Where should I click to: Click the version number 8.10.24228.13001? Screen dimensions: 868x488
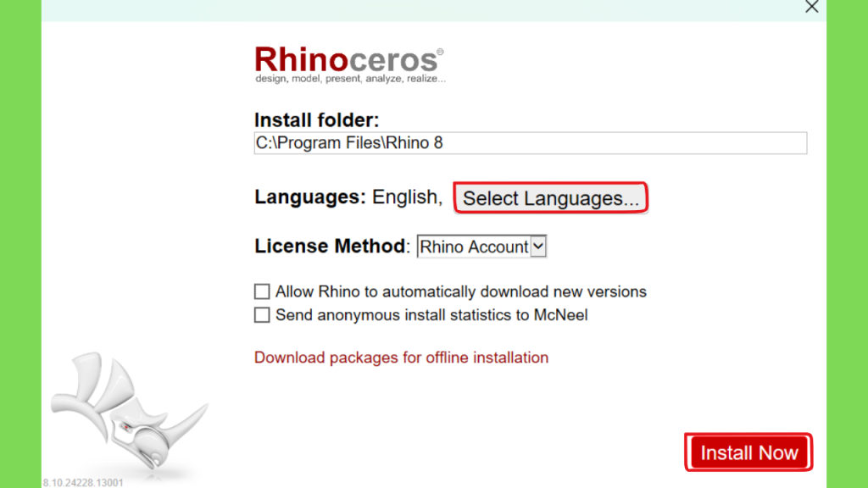click(x=83, y=482)
